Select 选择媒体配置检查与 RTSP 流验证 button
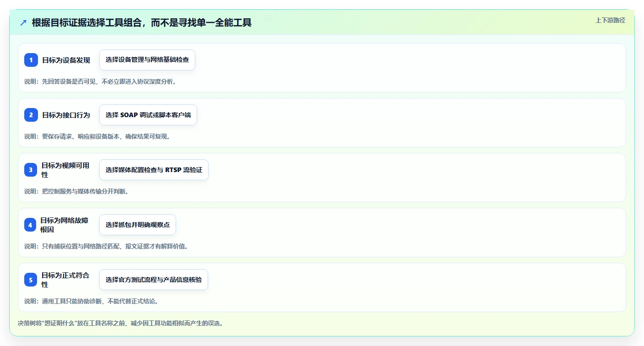644x346 pixels. coord(154,170)
